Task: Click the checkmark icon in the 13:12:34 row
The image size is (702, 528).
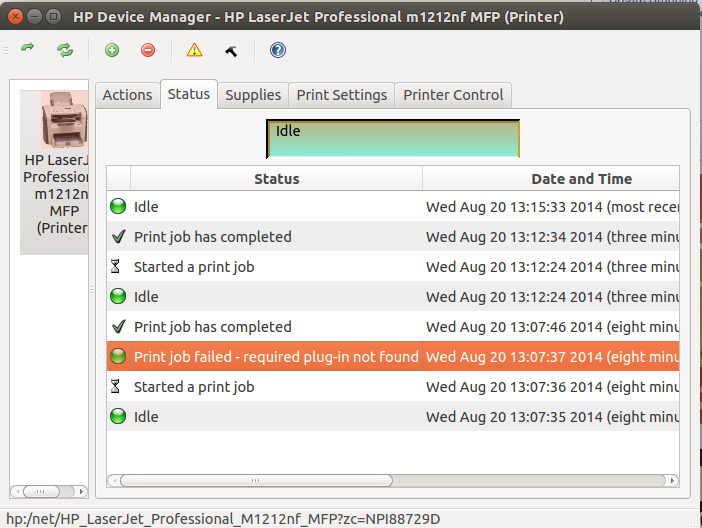Action: click(x=118, y=236)
